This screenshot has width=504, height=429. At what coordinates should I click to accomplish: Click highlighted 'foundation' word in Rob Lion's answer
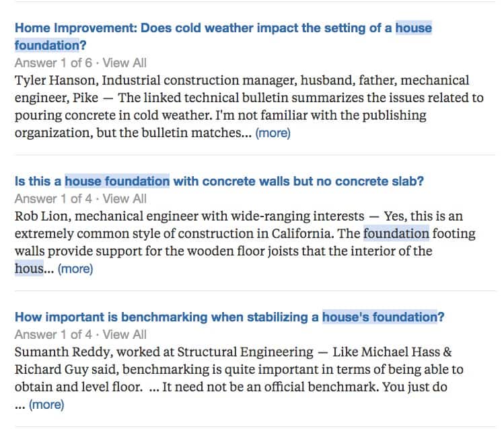[396, 233]
